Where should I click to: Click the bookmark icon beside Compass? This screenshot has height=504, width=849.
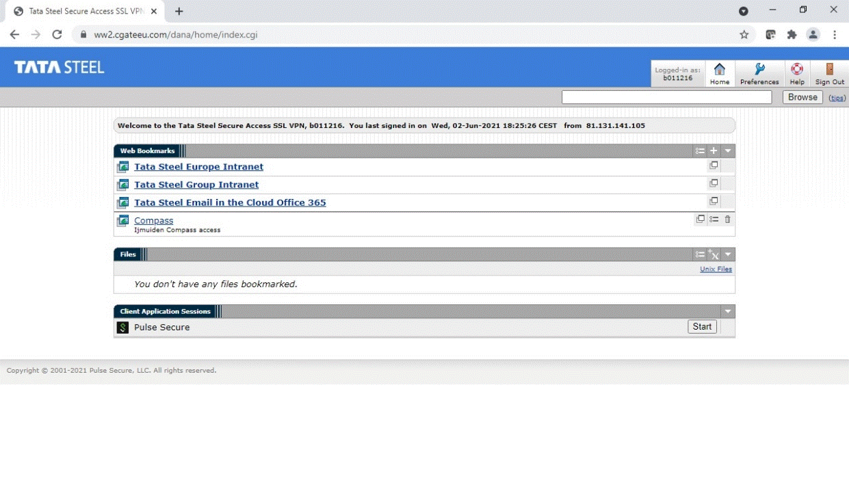123,220
